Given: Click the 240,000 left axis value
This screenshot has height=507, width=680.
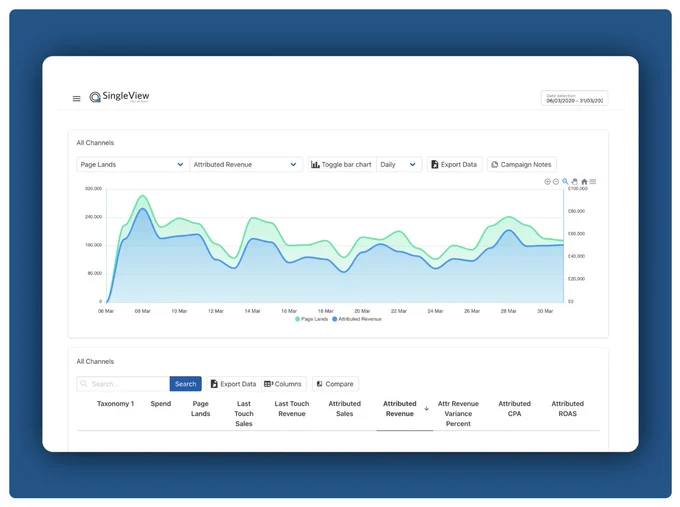Looking at the screenshot, I should tap(93, 217).
